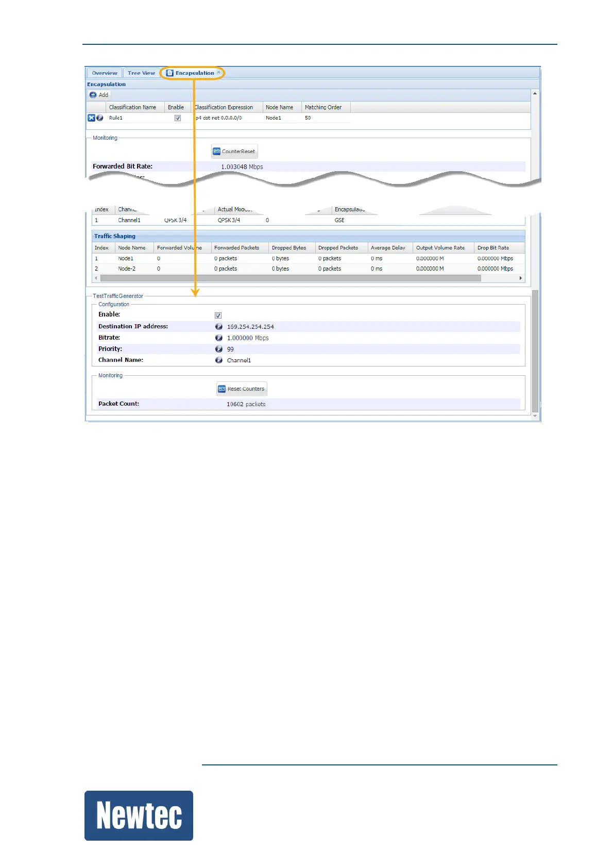Click the panel's vertical scrollbar thumb

pyautogui.click(x=535, y=351)
